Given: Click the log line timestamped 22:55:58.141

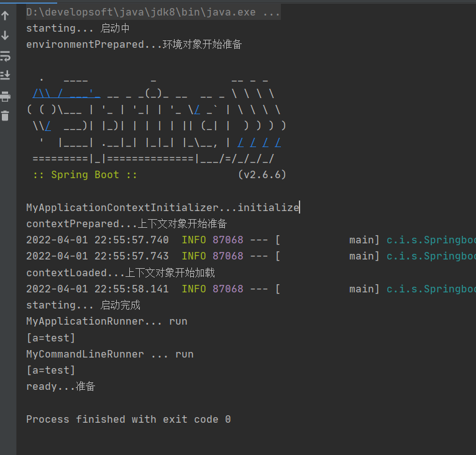Looking at the screenshot, I should pos(251,289).
